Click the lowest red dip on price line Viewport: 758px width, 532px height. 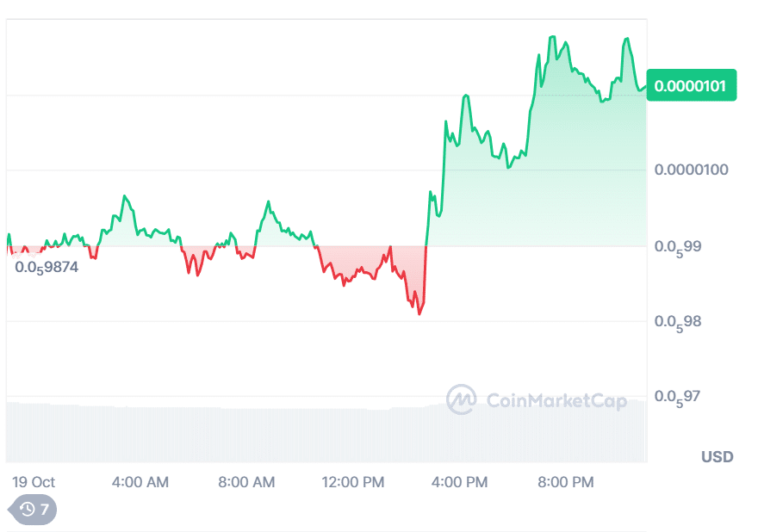(419, 313)
